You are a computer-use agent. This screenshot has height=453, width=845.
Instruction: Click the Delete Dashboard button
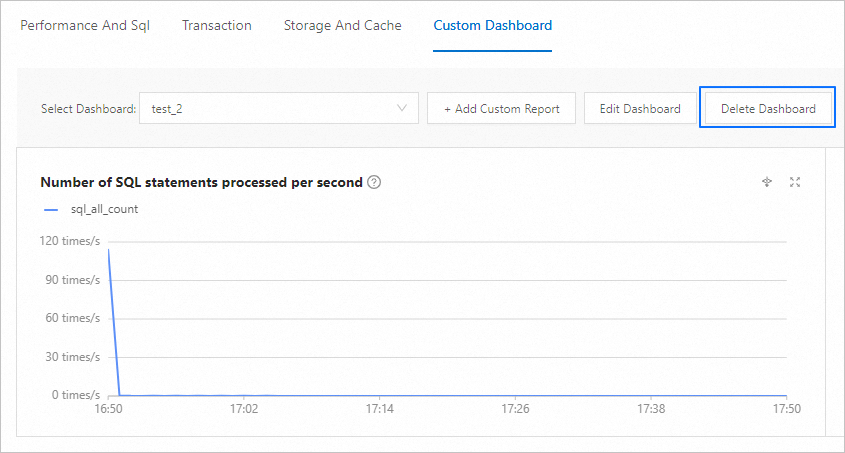768,109
